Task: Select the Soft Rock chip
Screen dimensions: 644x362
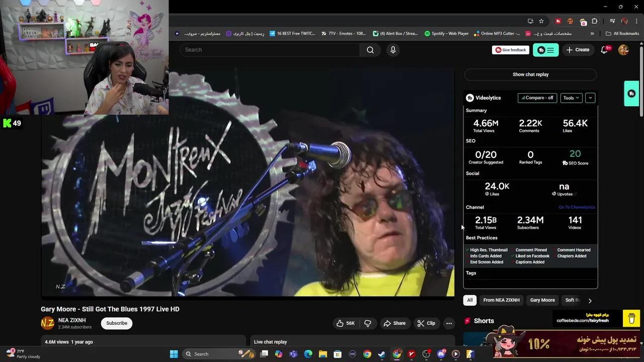Action: 572,300
